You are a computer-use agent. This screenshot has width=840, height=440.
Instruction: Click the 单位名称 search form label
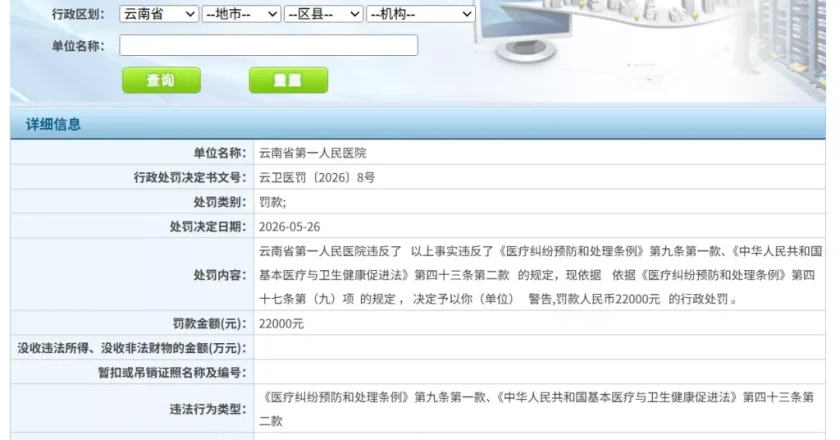pyautogui.click(x=78, y=46)
